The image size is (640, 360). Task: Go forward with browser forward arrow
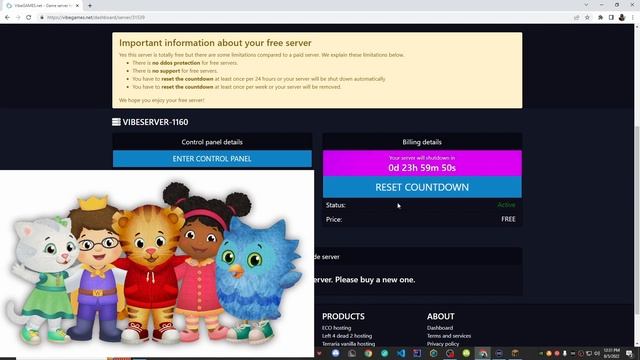18,18
